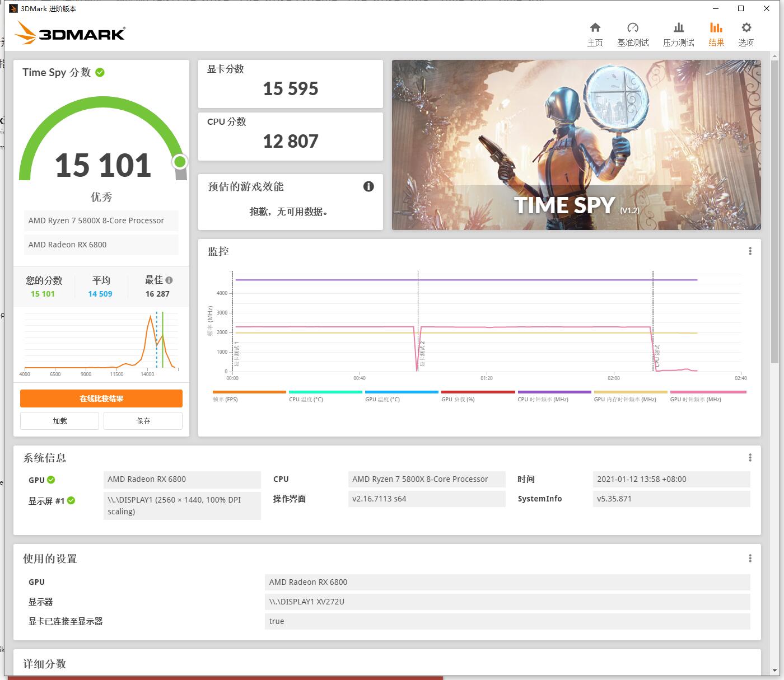Click the info icon beside 预估的游戏效能
The height and width of the screenshot is (680, 784).
[368, 186]
